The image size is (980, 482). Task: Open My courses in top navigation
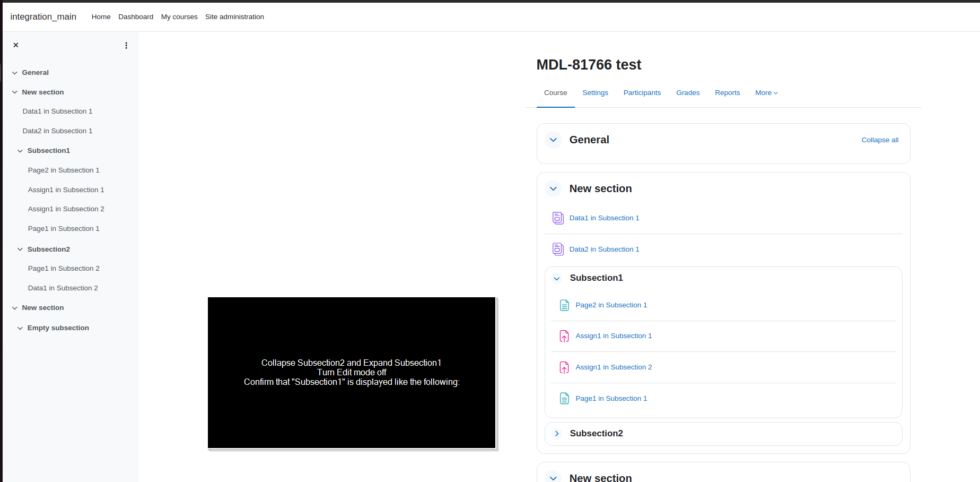pos(179,17)
